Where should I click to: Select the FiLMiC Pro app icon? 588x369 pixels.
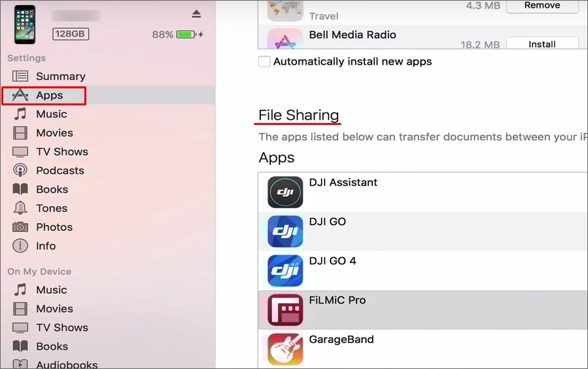pyautogui.click(x=285, y=309)
